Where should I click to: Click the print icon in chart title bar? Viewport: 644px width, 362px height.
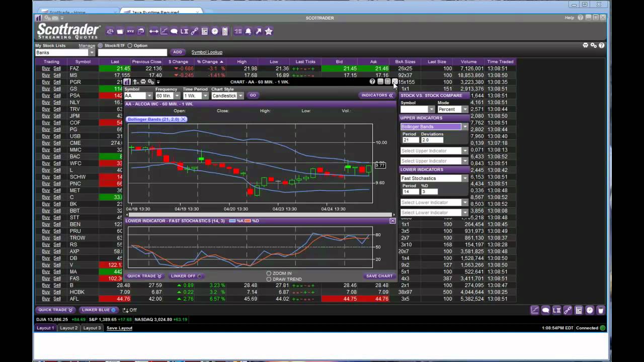pos(143,81)
